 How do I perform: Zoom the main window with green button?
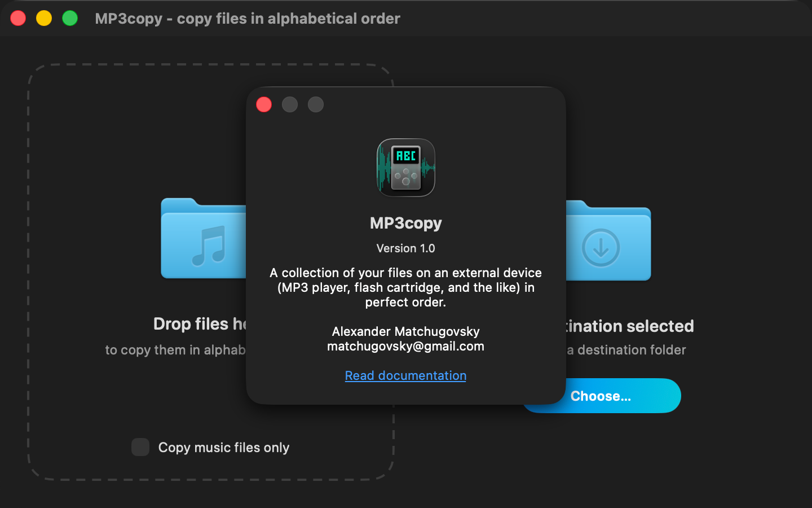pyautogui.click(x=70, y=18)
